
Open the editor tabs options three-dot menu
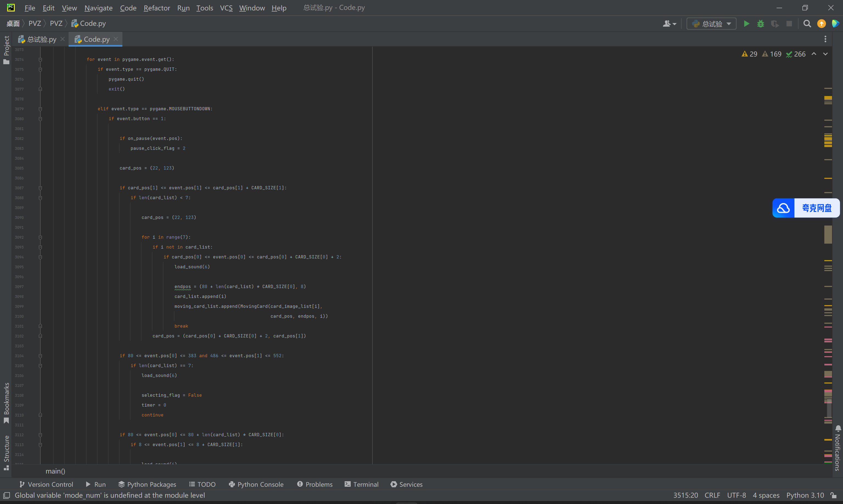(x=825, y=40)
